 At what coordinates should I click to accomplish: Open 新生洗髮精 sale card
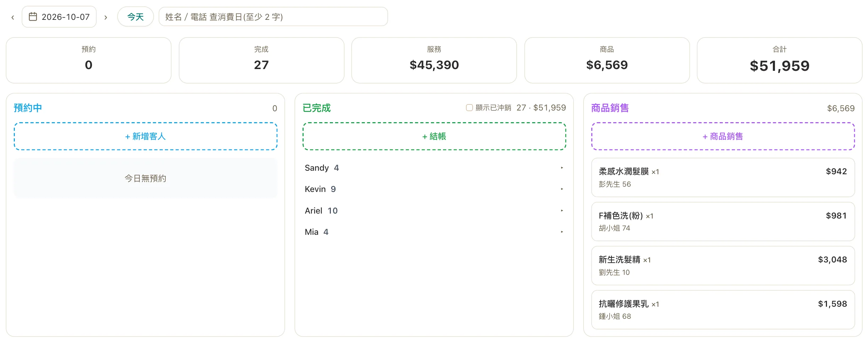point(723,266)
